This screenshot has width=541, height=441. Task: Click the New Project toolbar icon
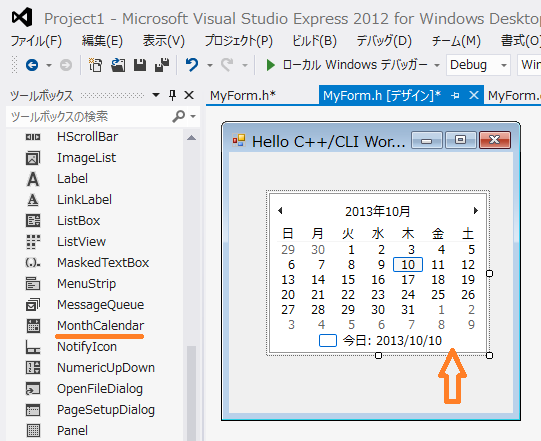click(x=96, y=65)
